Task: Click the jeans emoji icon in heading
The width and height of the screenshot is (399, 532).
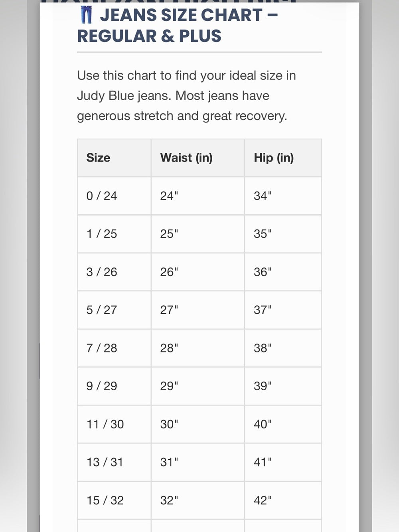Action: [86, 15]
